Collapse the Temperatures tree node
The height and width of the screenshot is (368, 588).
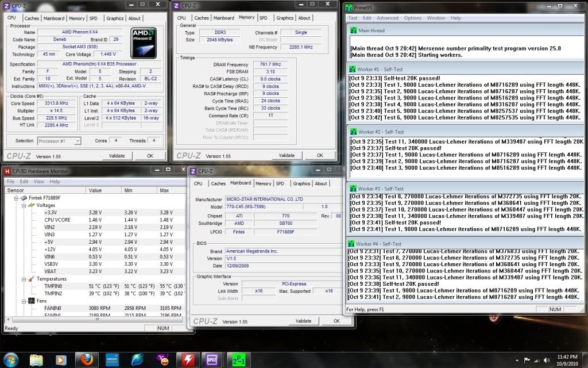(23, 279)
